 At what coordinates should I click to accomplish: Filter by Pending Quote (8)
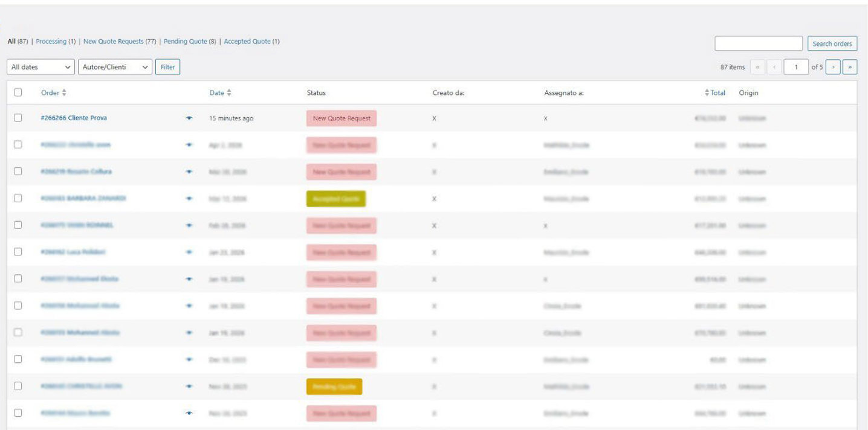tap(190, 42)
